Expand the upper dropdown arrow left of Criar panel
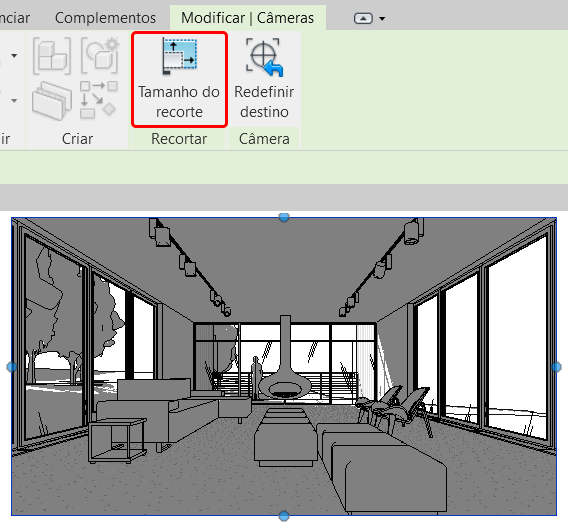Viewport: 568px width, 529px height. pos(14,55)
